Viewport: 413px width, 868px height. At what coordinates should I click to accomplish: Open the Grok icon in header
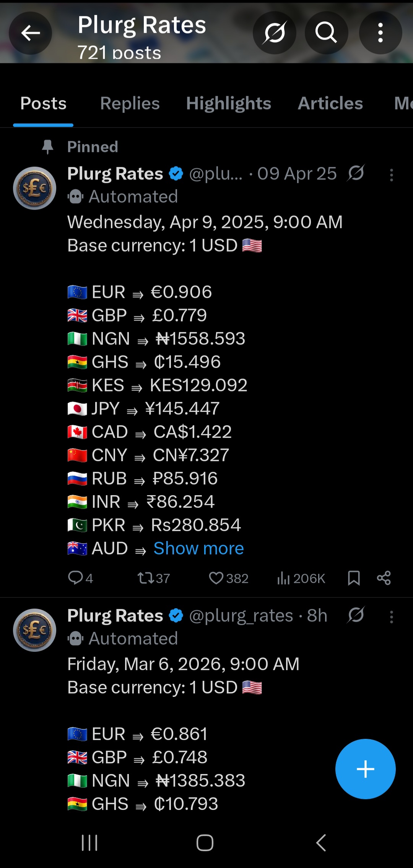[274, 33]
